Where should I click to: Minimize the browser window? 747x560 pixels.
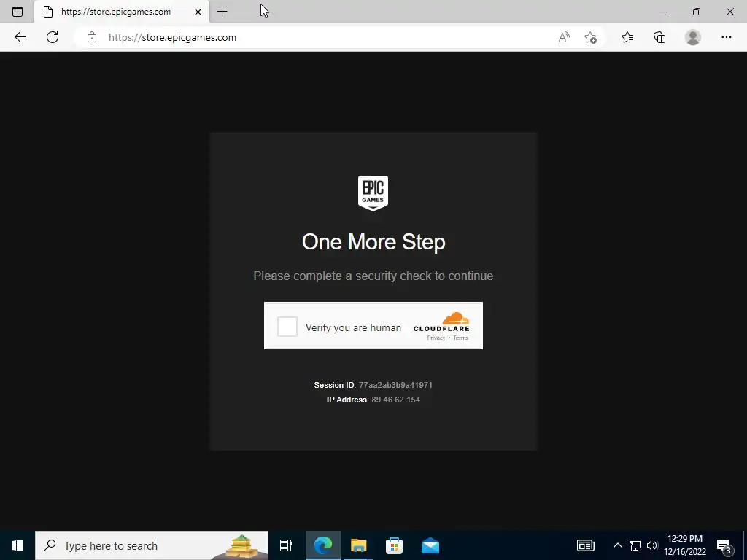663,12
